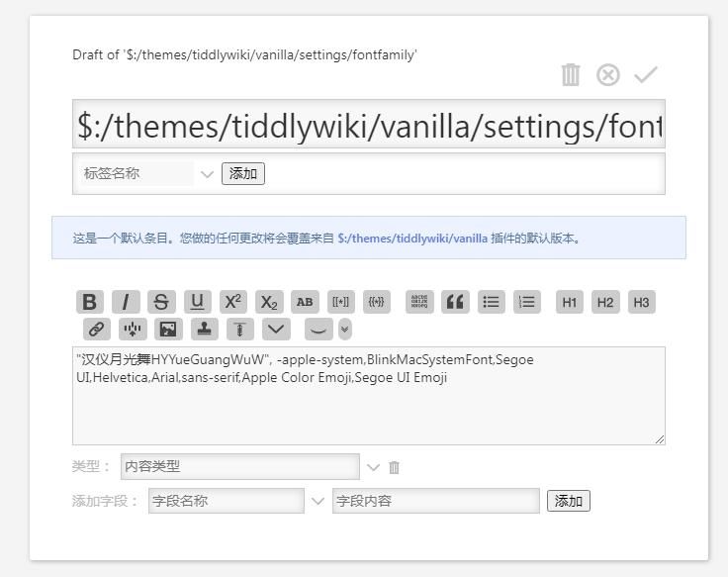The image size is (728, 577).
Task: Click the underline toolbar button
Action: tap(198, 302)
